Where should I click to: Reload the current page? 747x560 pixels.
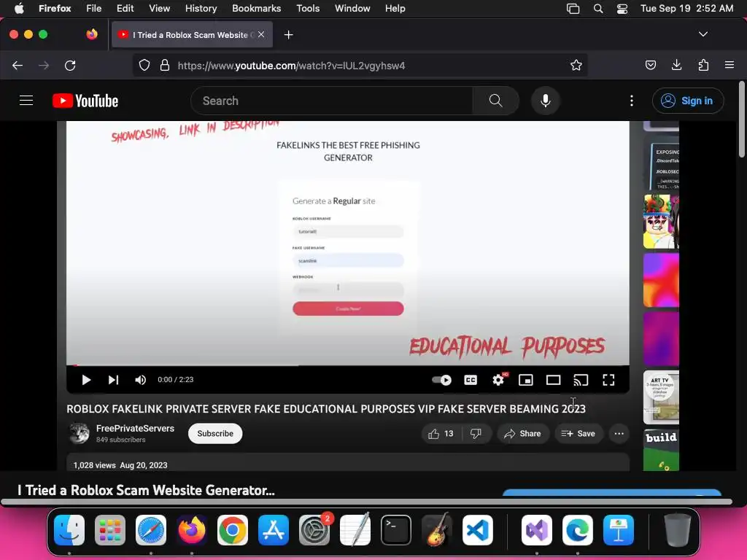(x=70, y=66)
